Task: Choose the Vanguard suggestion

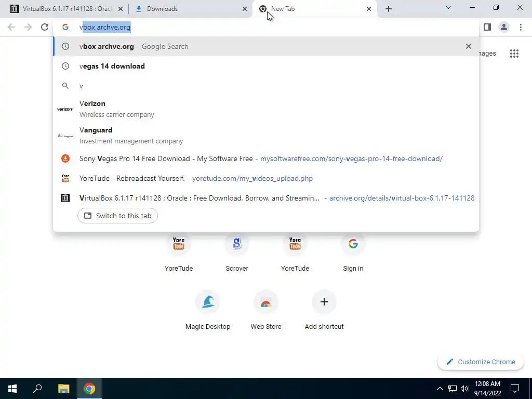Action: (266, 136)
